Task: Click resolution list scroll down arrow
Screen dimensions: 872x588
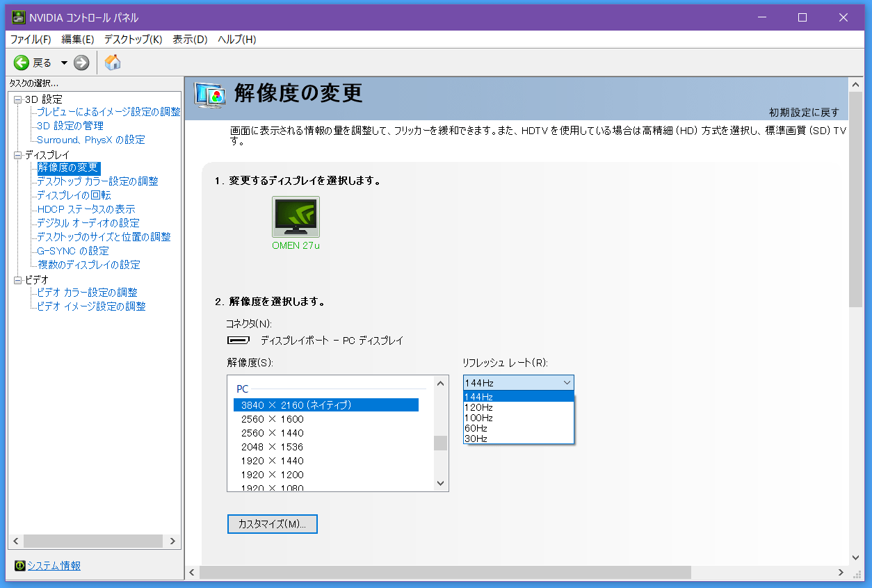Action: 440,484
